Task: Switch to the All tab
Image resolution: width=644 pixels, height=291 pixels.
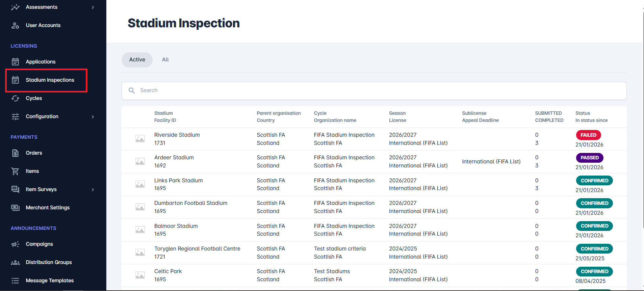Action: click(x=165, y=60)
